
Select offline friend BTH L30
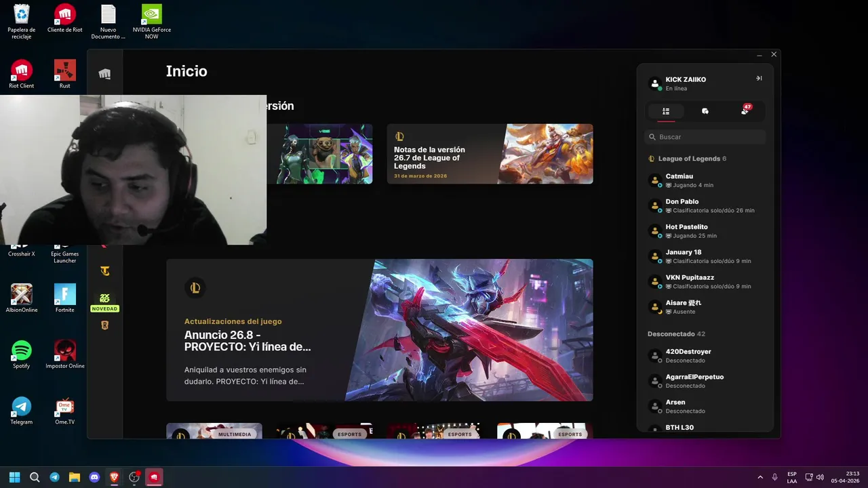tap(705, 428)
